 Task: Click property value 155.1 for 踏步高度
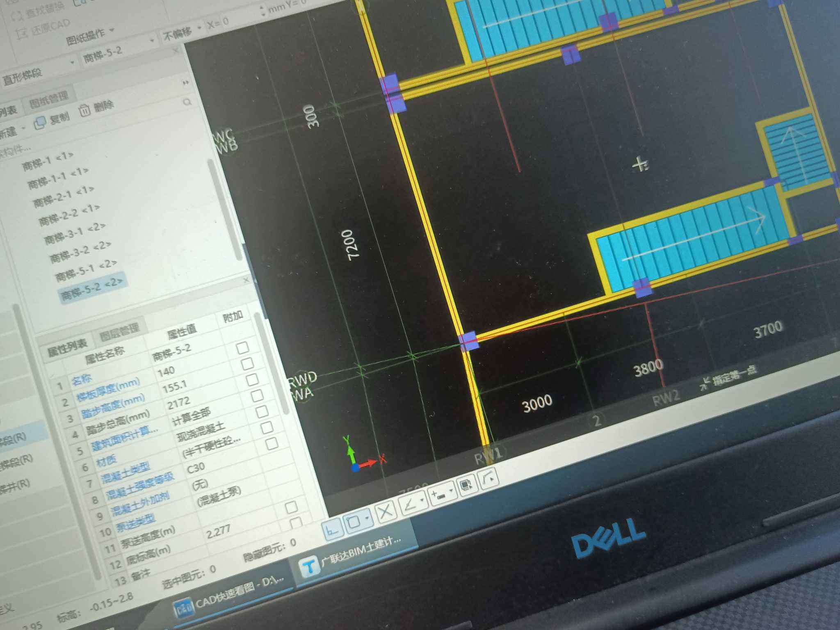(x=174, y=386)
